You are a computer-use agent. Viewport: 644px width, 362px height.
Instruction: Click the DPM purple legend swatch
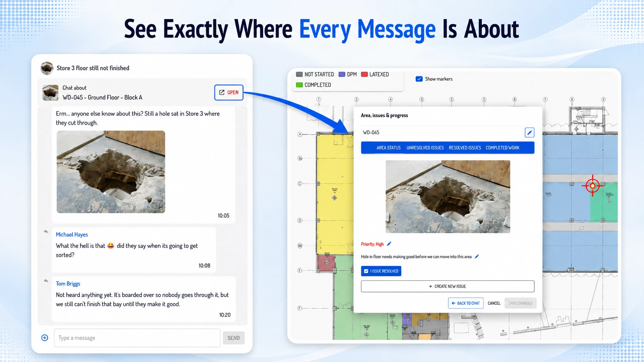pyautogui.click(x=342, y=74)
